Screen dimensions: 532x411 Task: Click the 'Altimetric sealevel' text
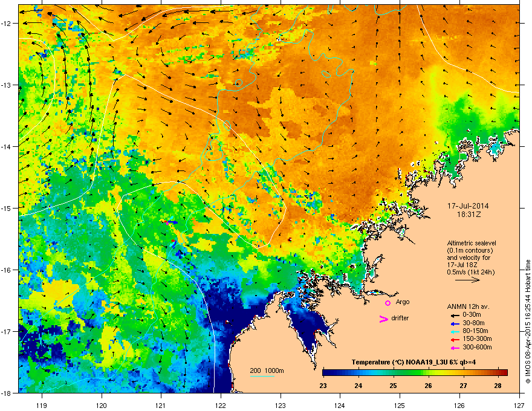[472, 243]
